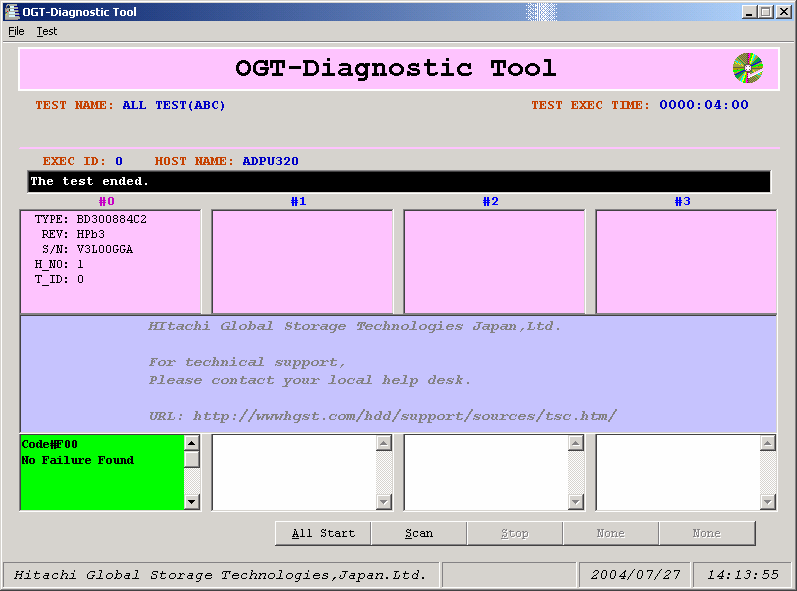
Task: Click the S/N: V3L00GGA line
Action: 87,249
